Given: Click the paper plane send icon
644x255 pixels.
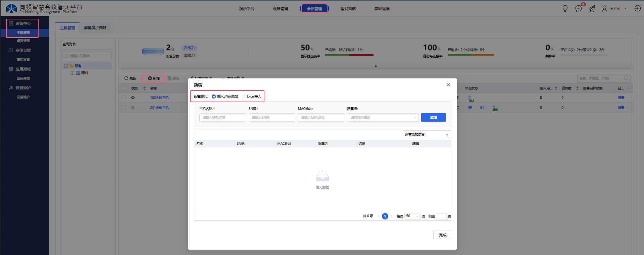Looking at the screenshot, I should click(x=592, y=8).
